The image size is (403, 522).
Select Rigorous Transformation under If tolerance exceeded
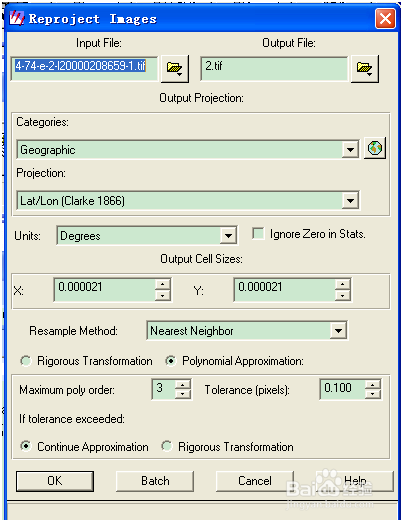click(167, 446)
